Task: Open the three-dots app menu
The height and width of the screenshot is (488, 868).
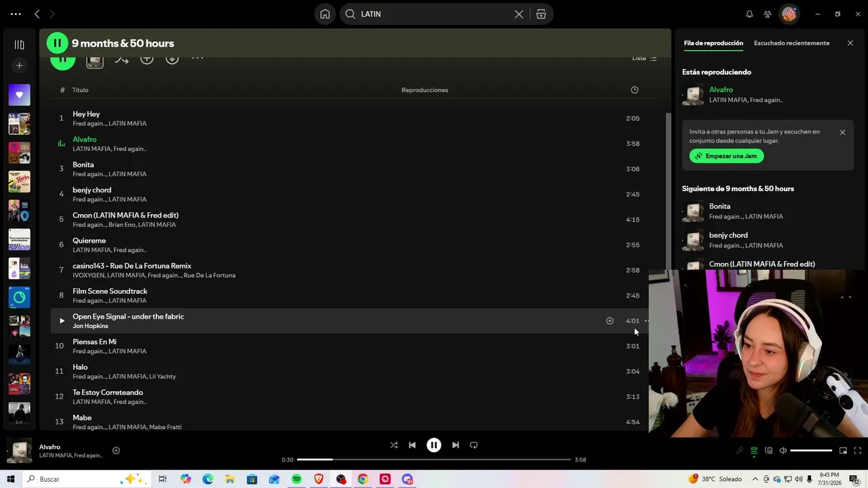Action: pos(16,14)
